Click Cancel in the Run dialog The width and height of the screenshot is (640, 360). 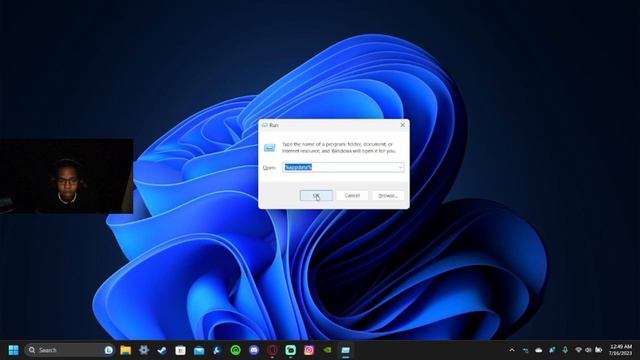[x=352, y=196]
